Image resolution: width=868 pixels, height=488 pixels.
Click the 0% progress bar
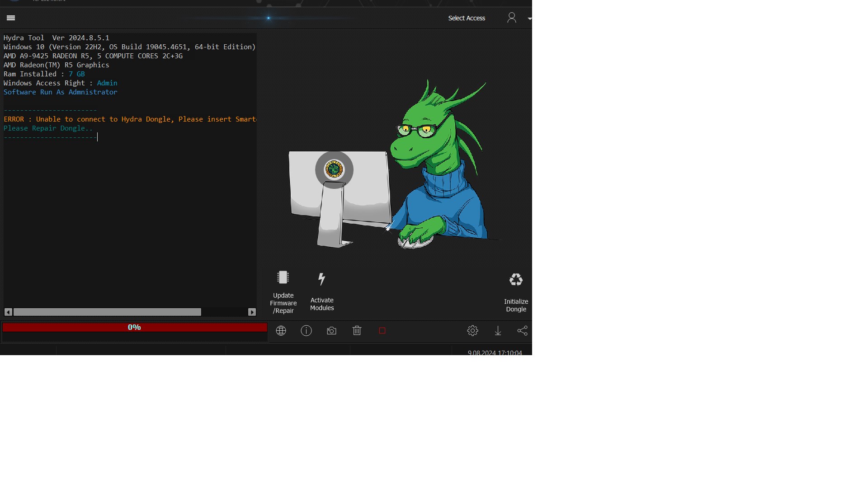[135, 327]
